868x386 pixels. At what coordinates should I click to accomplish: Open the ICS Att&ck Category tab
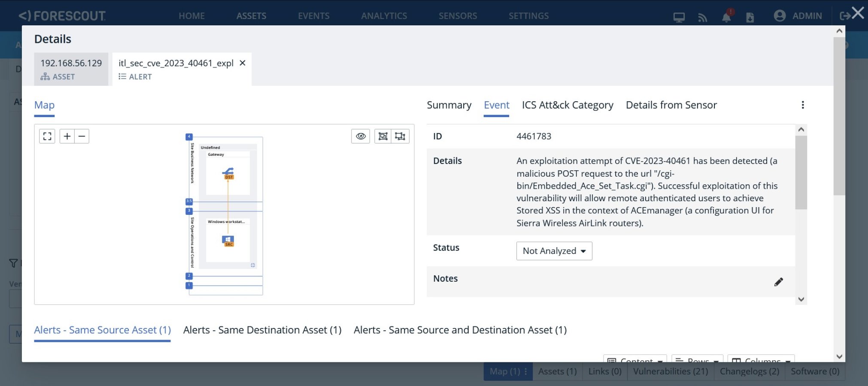(x=567, y=105)
